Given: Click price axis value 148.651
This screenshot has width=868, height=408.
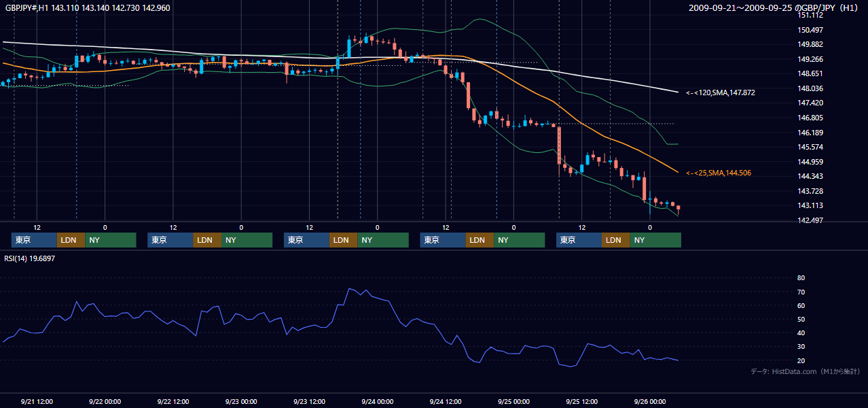Looking at the screenshot, I should (810, 74).
